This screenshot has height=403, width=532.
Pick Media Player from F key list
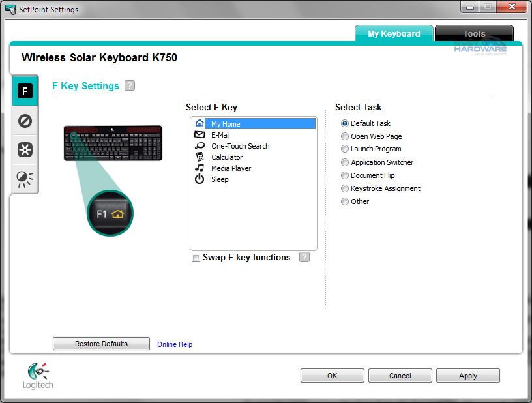231,168
